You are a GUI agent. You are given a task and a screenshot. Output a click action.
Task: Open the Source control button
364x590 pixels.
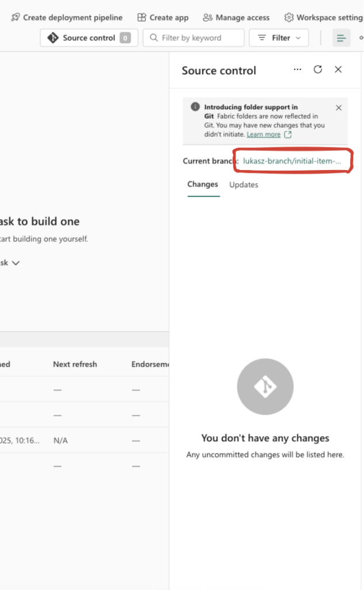tap(89, 38)
